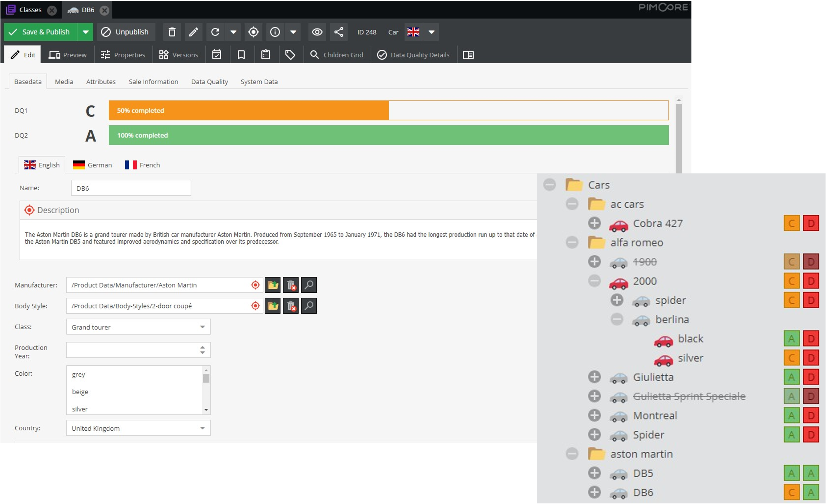826x504 pixels.
Task: Click the Name input field
Action: [x=131, y=188]
